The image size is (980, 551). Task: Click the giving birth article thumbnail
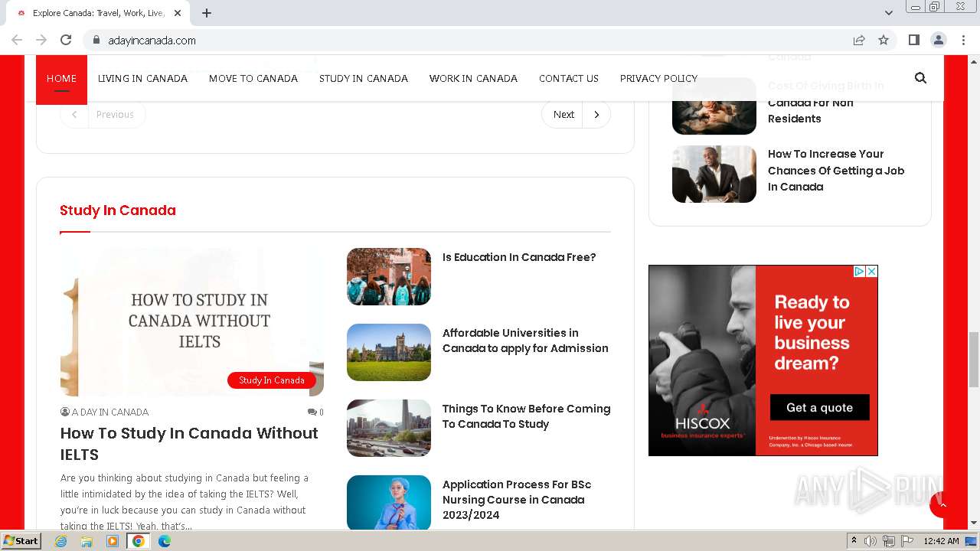[x=714, y=106]
